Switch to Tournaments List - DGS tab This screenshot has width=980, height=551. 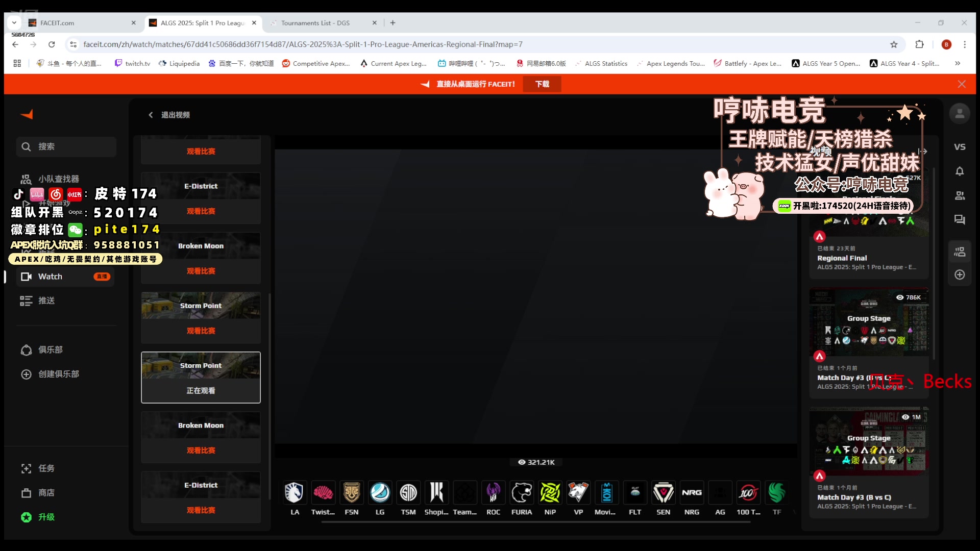pyautogui.click(x=322, y=23)
